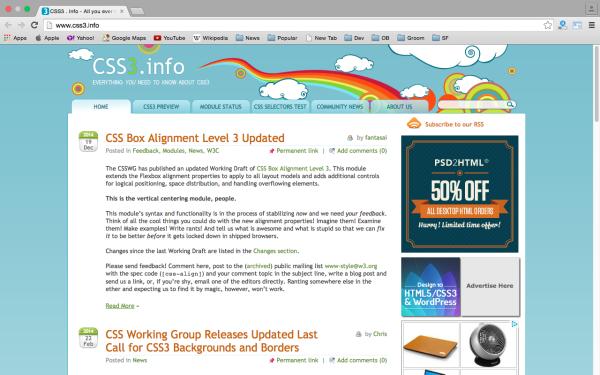
Task: Click the Modules category link
Action: (x=173, y=150)
